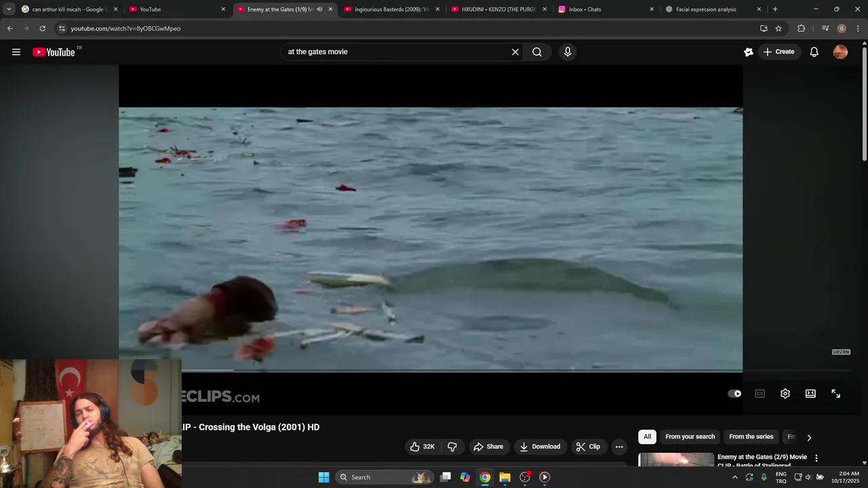Open Task View from taskbar
868x488 pixels.
click(x=446, y=477)
